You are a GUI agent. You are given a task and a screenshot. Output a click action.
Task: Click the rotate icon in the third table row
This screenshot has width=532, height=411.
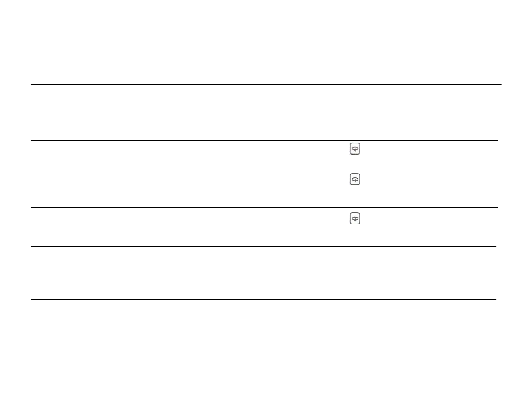[x=355, y=218]
